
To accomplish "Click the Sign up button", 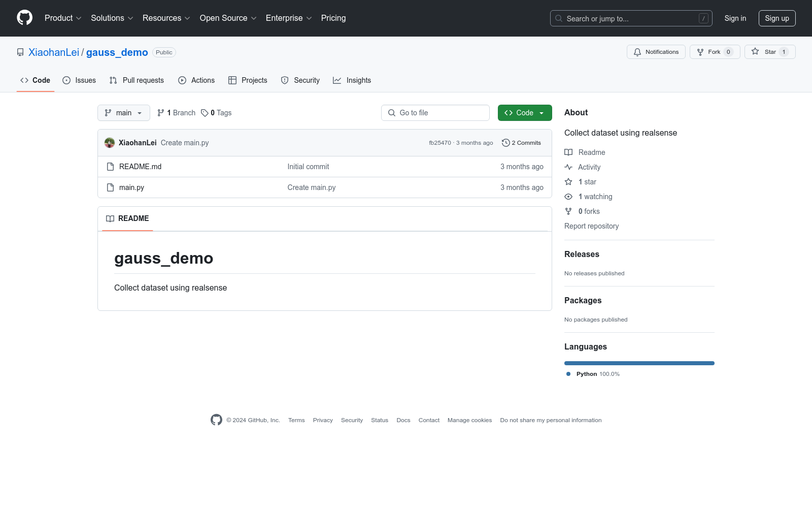I will tap(777, 18).
